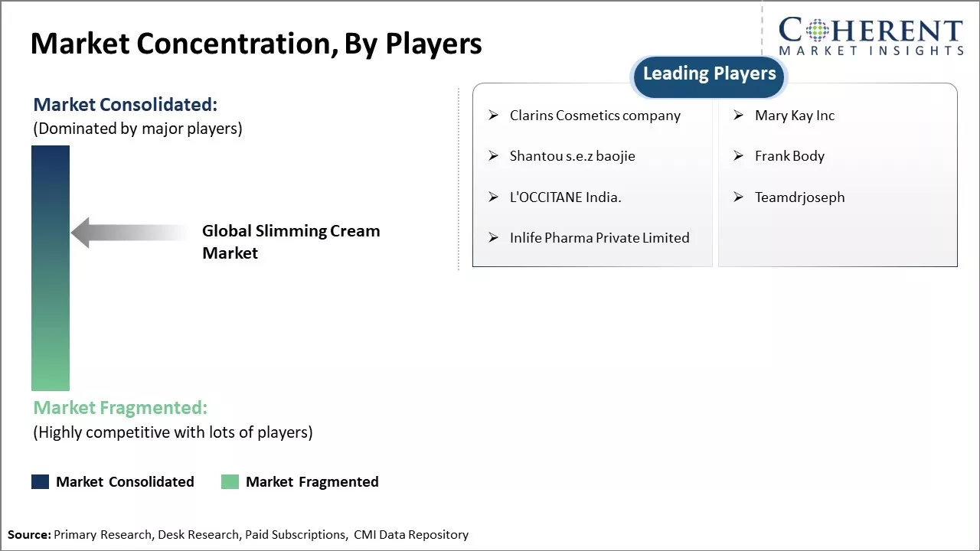Click the arrow bullet beside Teamdrjoseph
Viewport: 980px width, 551px height.
click(738, 197)
